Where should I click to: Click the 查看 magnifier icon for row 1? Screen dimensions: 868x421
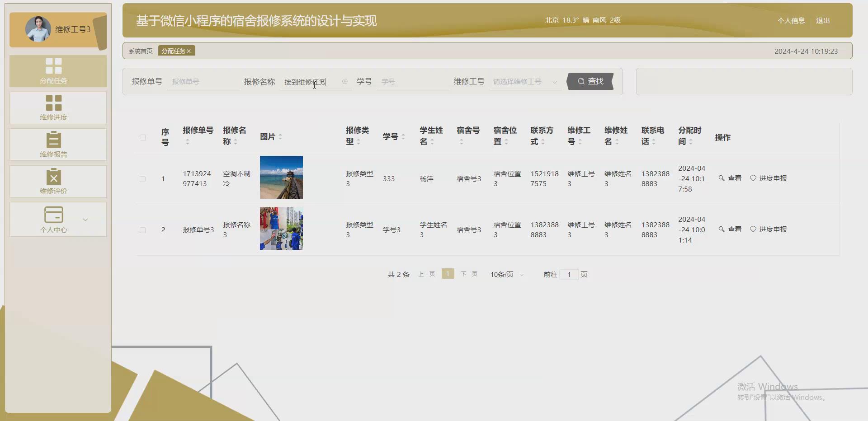(x=721, y=178)
